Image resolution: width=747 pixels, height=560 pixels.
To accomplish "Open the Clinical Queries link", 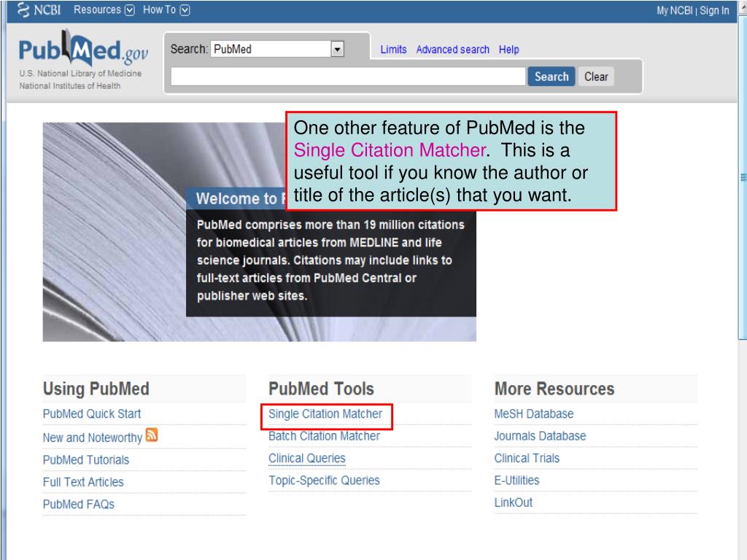I will coord(307,458).
